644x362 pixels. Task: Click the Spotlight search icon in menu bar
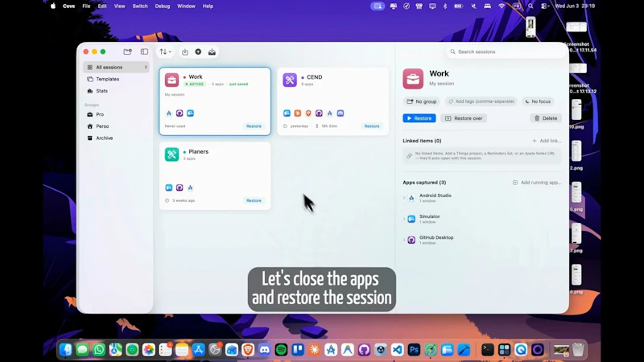530,6
